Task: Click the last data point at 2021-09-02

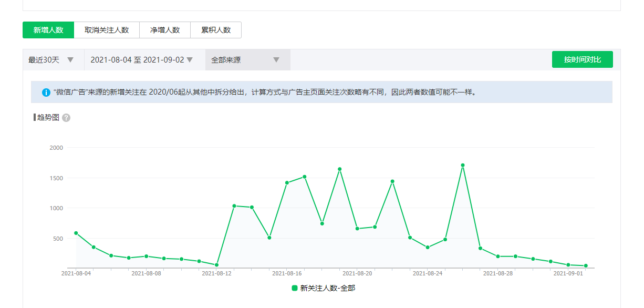Action: point(586,266)
